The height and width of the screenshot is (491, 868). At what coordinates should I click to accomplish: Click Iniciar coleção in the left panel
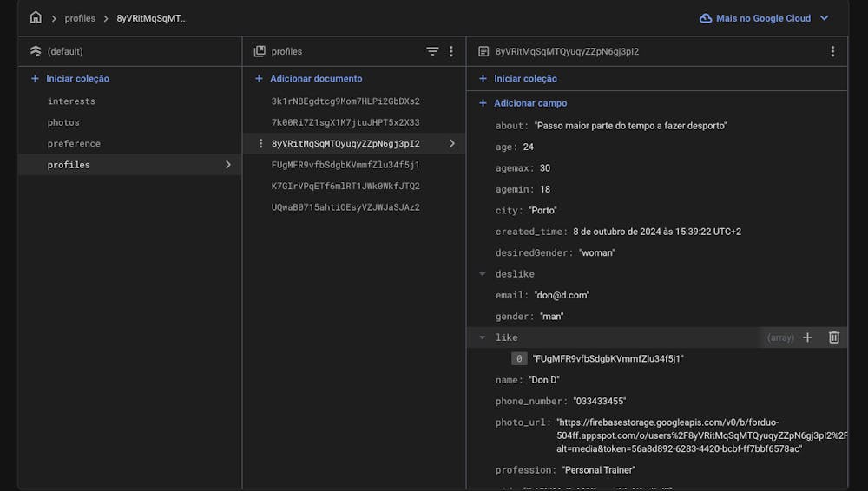77,78
